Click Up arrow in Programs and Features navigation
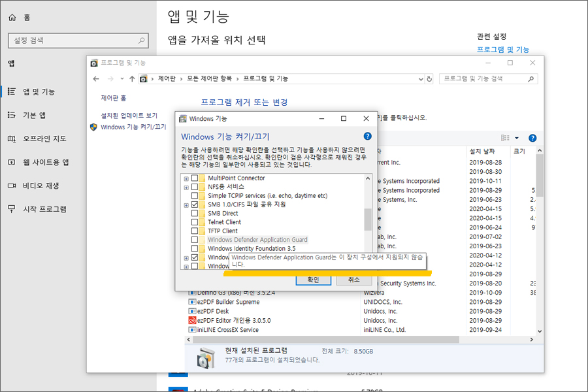Viewport: 588px width, 392px height. coord(132,79)
